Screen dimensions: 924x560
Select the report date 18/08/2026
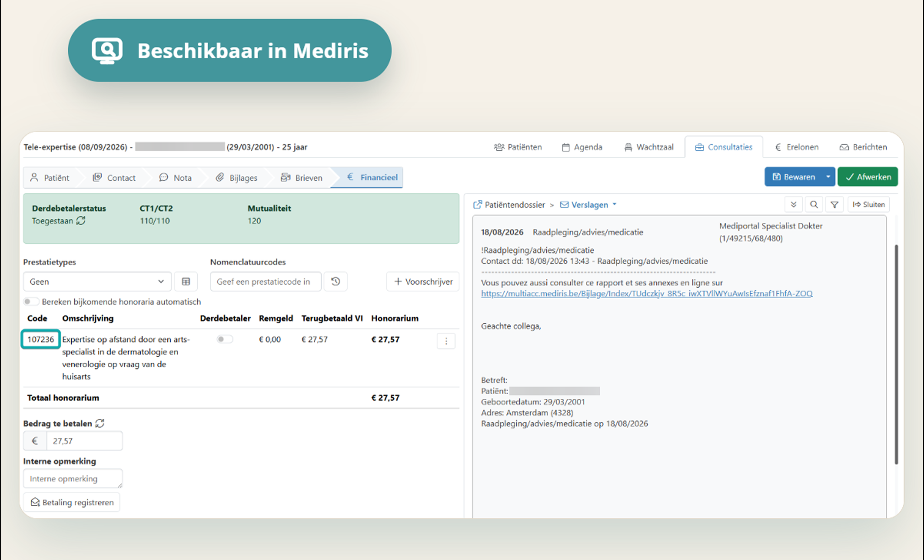pyautogui.click(x=502, y=232)
